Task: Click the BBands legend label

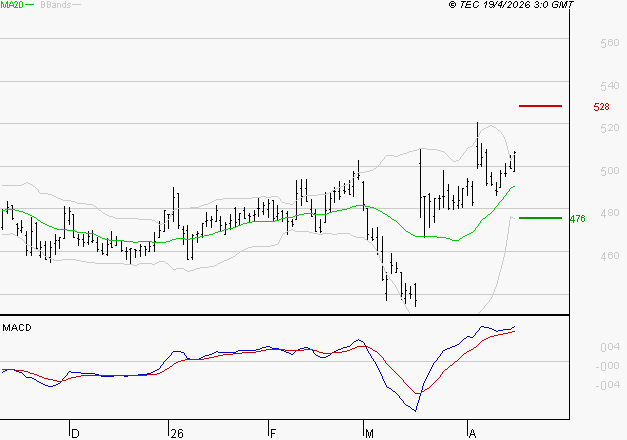Action: tap(55, 6)
